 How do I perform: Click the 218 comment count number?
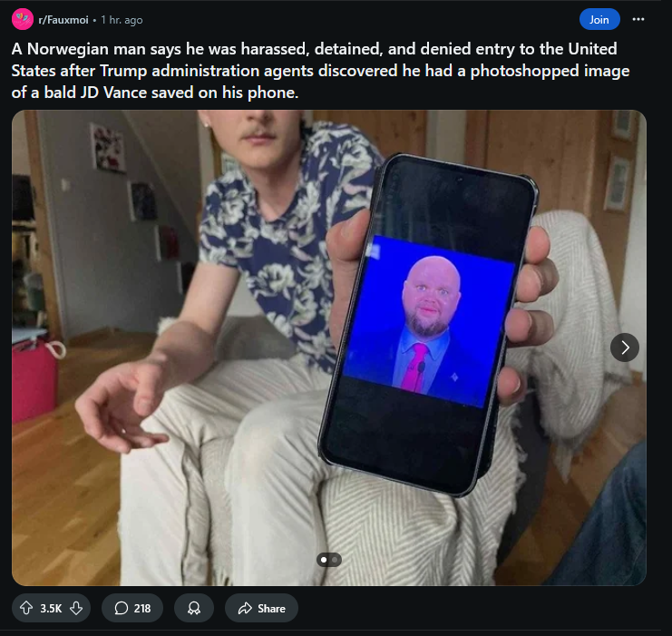[141, 609]
